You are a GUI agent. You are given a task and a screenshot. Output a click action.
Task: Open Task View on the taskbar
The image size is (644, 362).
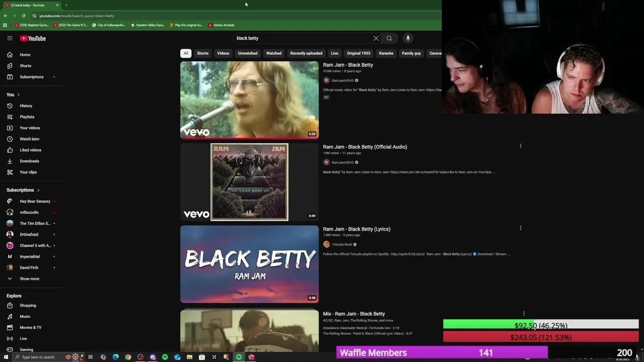pyautogui.click(x=91, y=357)
